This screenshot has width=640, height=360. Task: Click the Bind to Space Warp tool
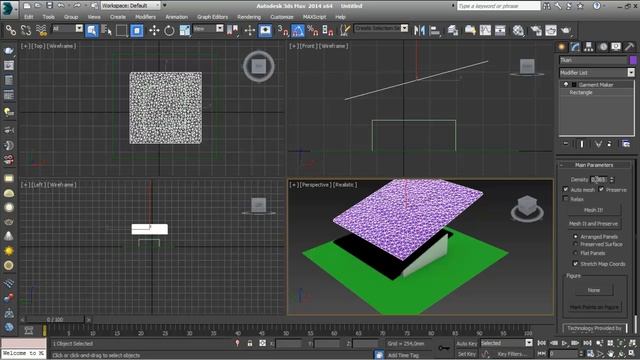click(x=41, y=30)
